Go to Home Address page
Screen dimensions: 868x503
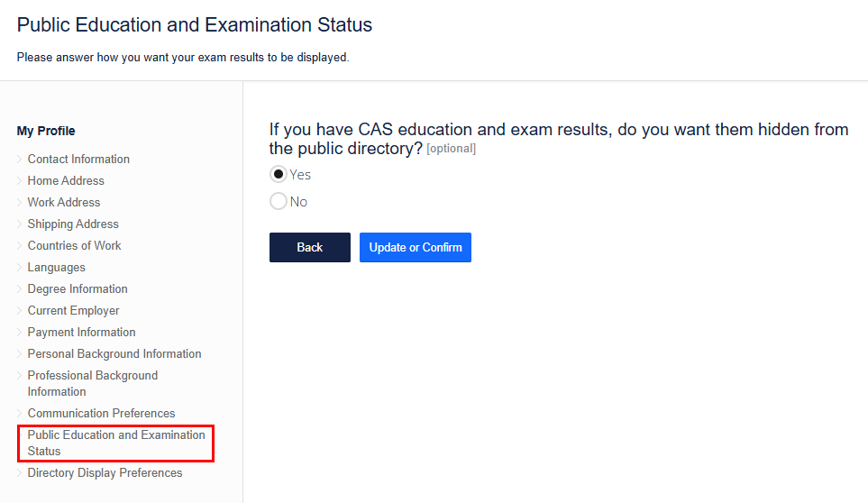tap(66, 181)
